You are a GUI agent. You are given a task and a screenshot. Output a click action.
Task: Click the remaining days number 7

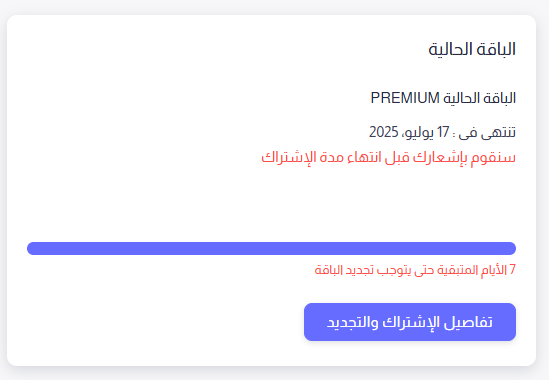(x=513, y=270)
